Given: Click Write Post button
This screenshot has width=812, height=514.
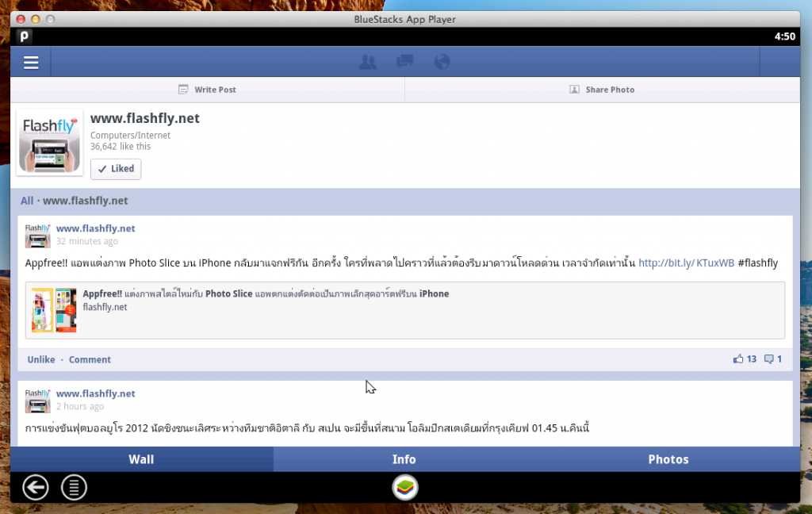Looking at the screenshot, I should (x=207, y=90).
